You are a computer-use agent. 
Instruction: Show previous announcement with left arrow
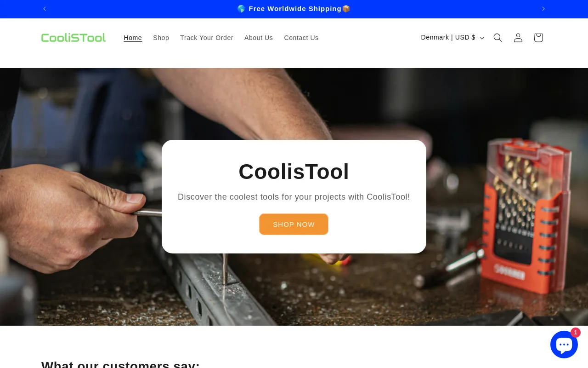[x=45, y=9]
